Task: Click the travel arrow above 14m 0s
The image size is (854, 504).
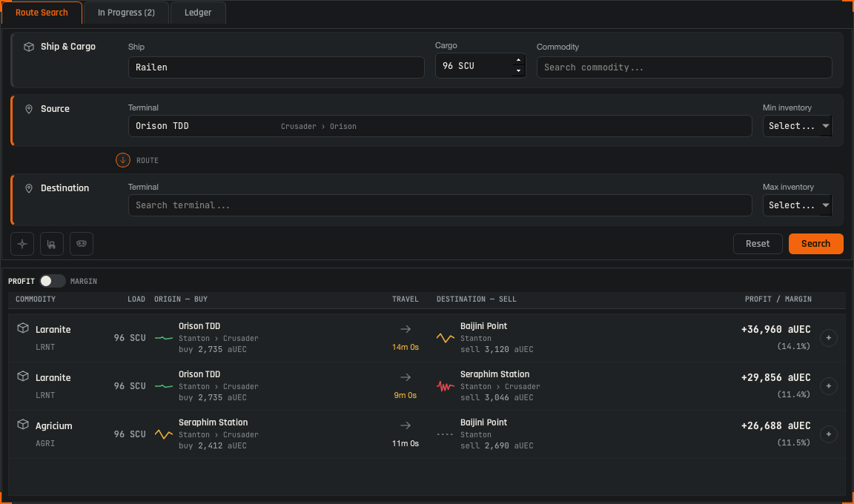Action: tap(406, 329)
